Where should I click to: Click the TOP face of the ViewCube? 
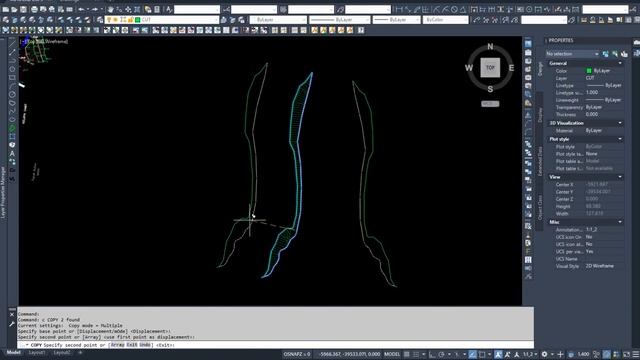point(490,68)
